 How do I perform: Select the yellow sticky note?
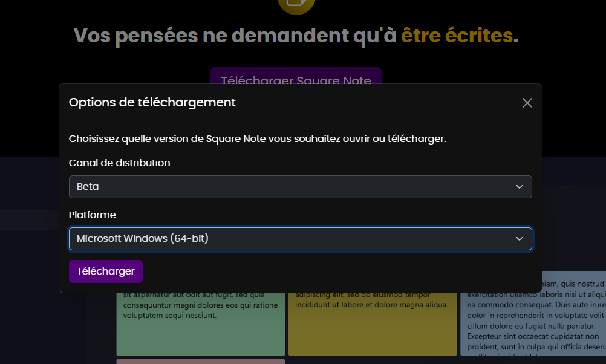372,330
